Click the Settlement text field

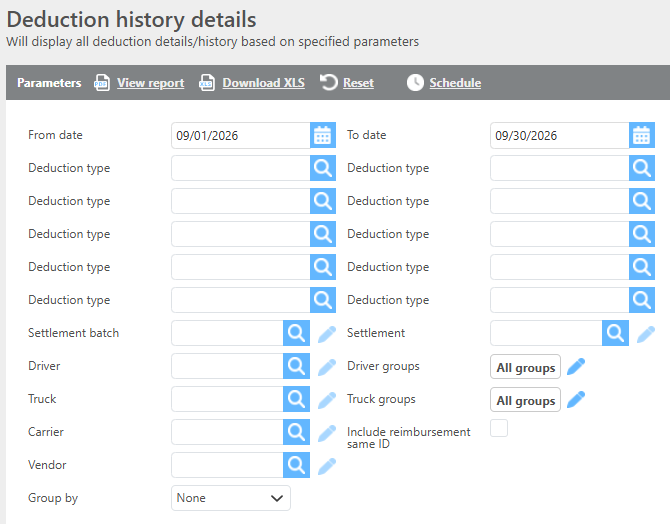pos(546,333)
